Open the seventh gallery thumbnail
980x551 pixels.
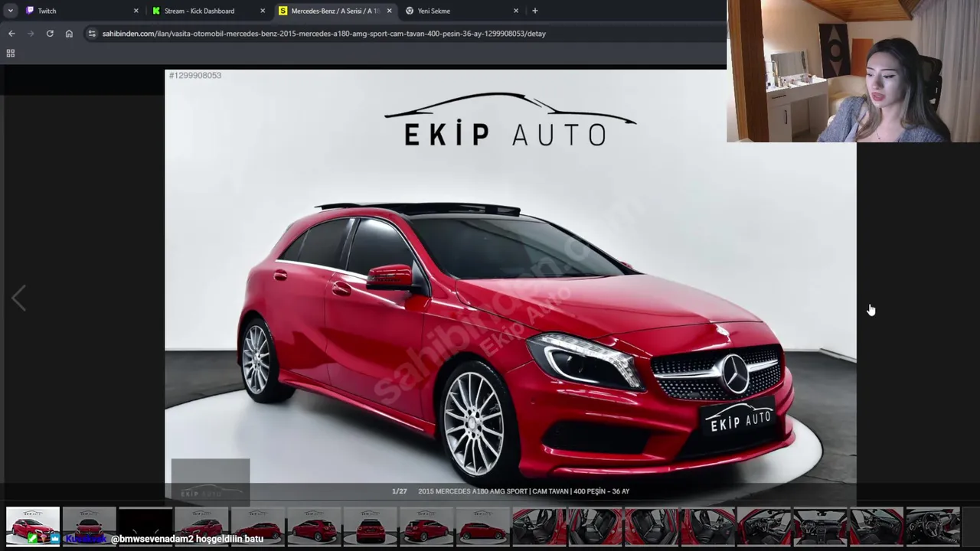click(x=371, y=527)
